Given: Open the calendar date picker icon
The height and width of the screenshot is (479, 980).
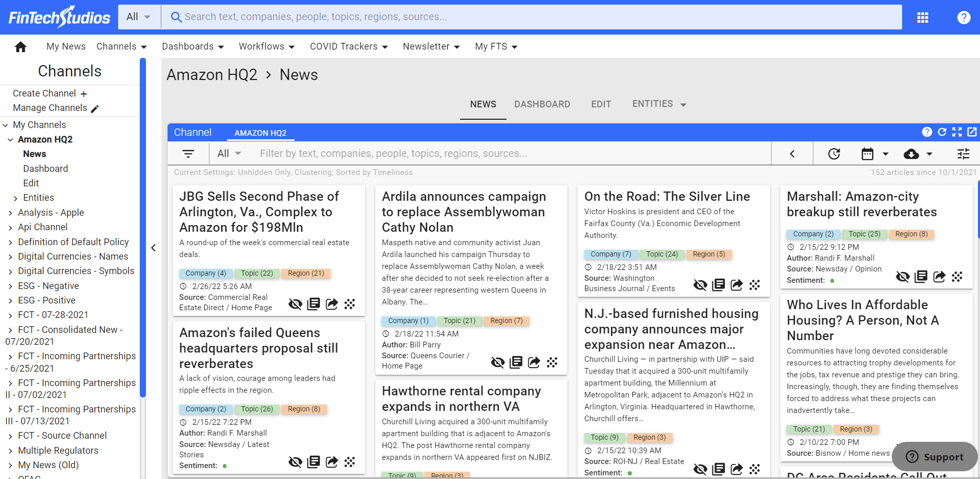Looking at the screenshot, I should click(868, 154).
